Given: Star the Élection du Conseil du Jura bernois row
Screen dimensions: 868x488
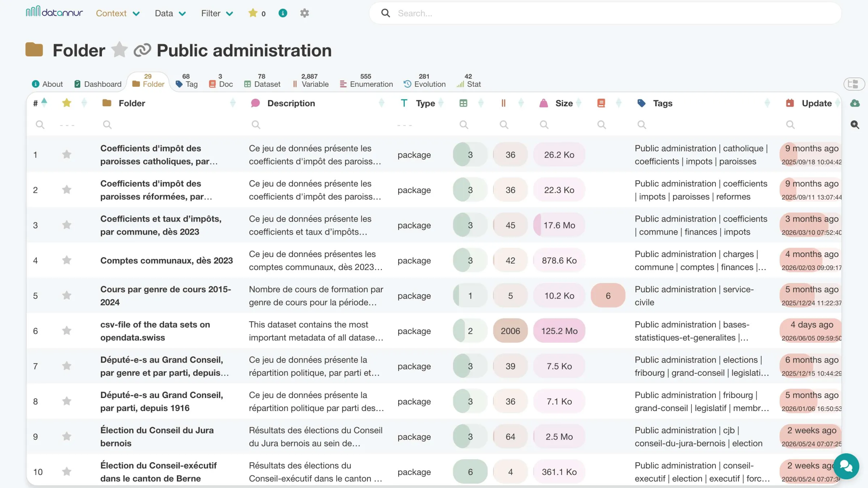Looking at the screenshot, I should click(67, 437).
